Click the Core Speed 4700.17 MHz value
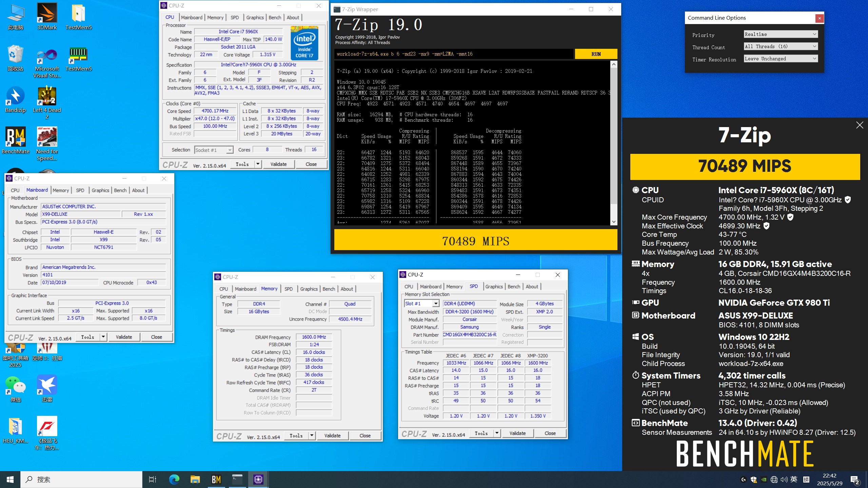 [x=215, y=111]
